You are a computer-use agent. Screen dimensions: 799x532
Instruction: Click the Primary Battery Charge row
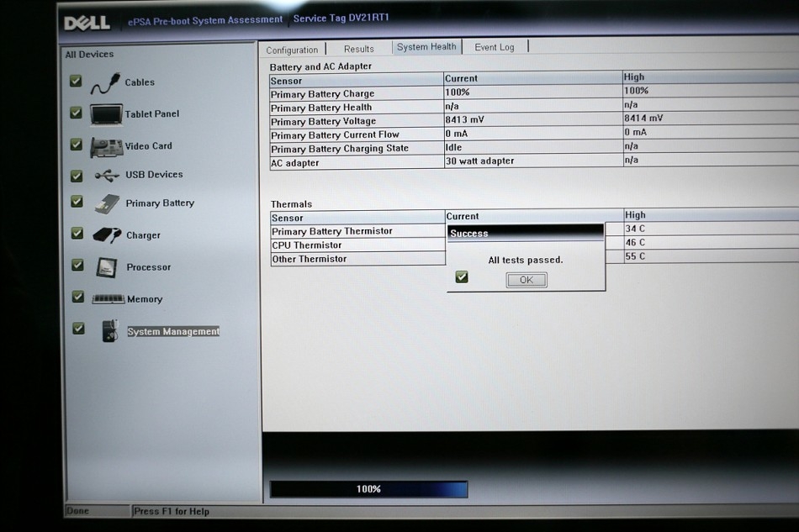click(x=534, y=92)
